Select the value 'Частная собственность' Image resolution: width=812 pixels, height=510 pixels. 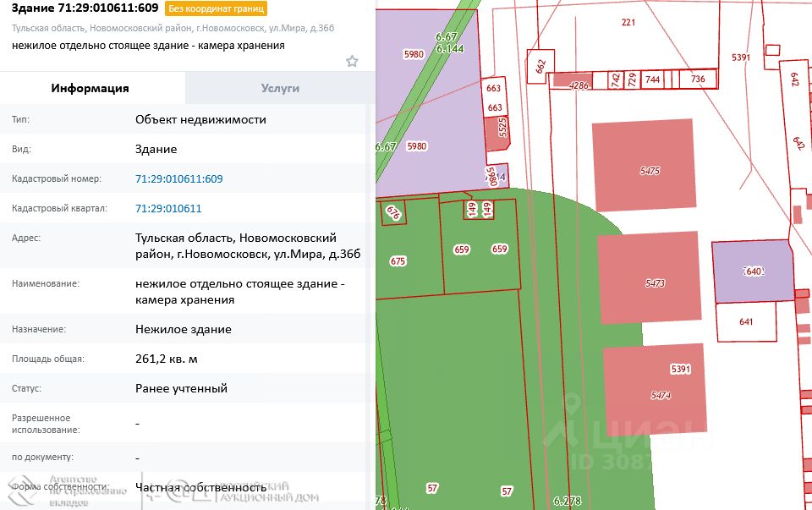coord(201,487)
